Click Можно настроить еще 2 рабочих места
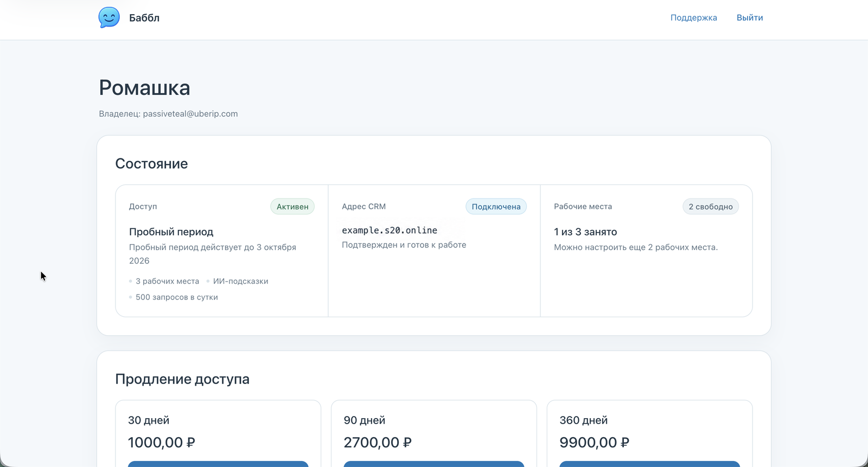 (x=636, y=247)
